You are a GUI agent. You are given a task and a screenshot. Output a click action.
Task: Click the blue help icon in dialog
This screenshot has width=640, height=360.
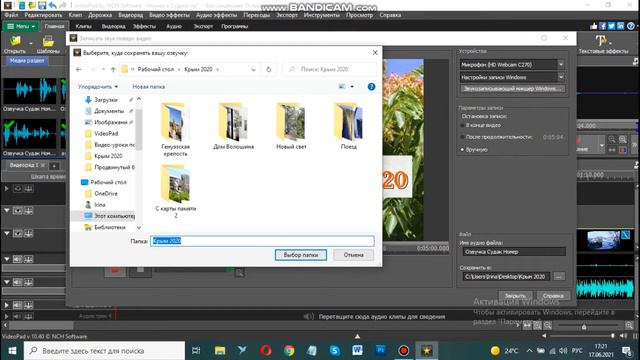371,87
